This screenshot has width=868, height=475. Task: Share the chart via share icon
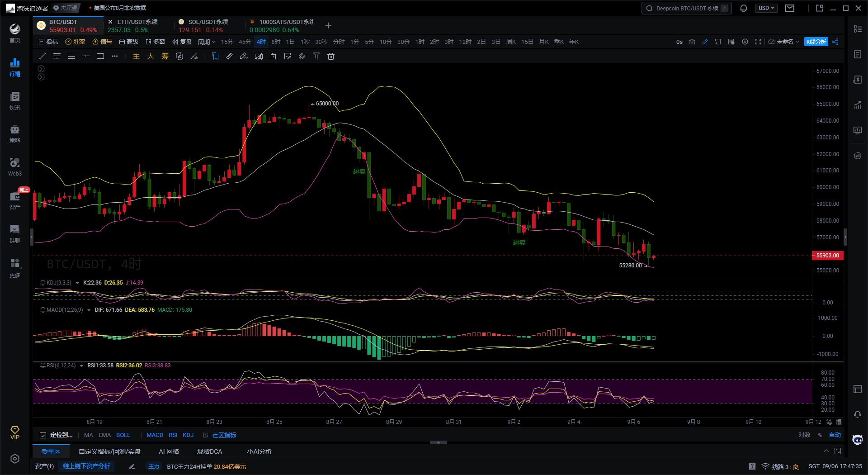click(835, 42)
